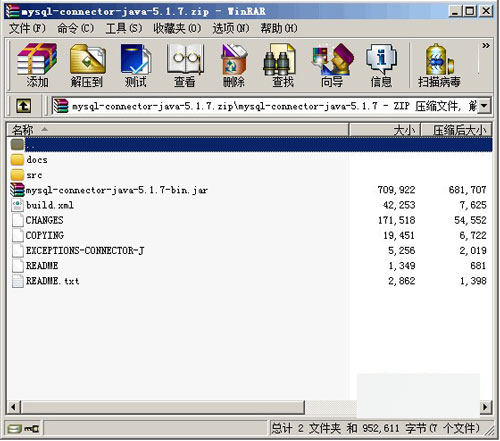Select the 'src' folder name

tap(34, 175)
